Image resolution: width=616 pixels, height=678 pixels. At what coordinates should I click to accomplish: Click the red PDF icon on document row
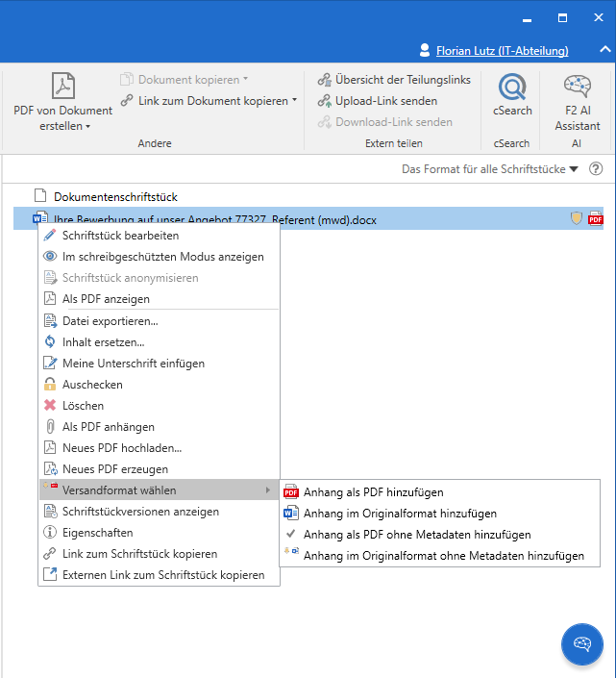[x=596, y=219]
